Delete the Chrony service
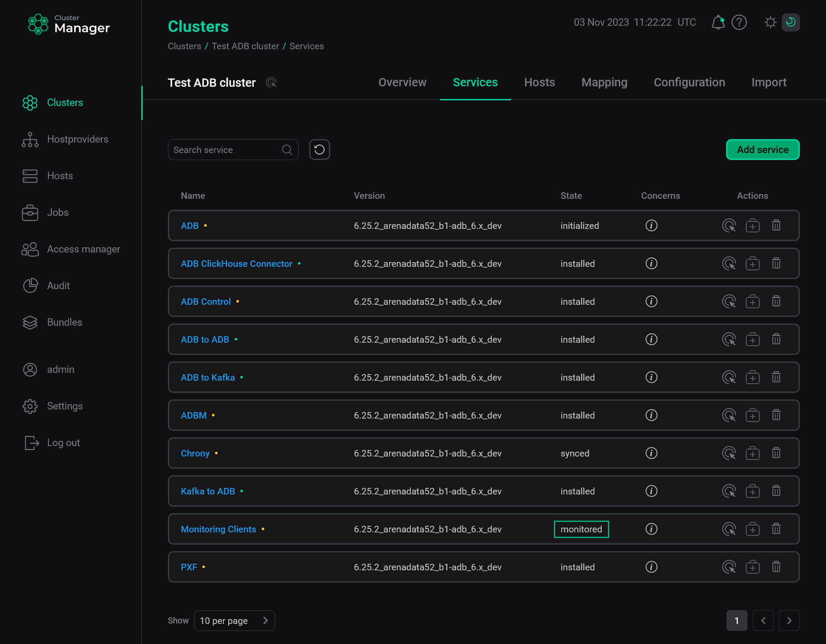Screen dimensions: 826x644 (776, 453)
